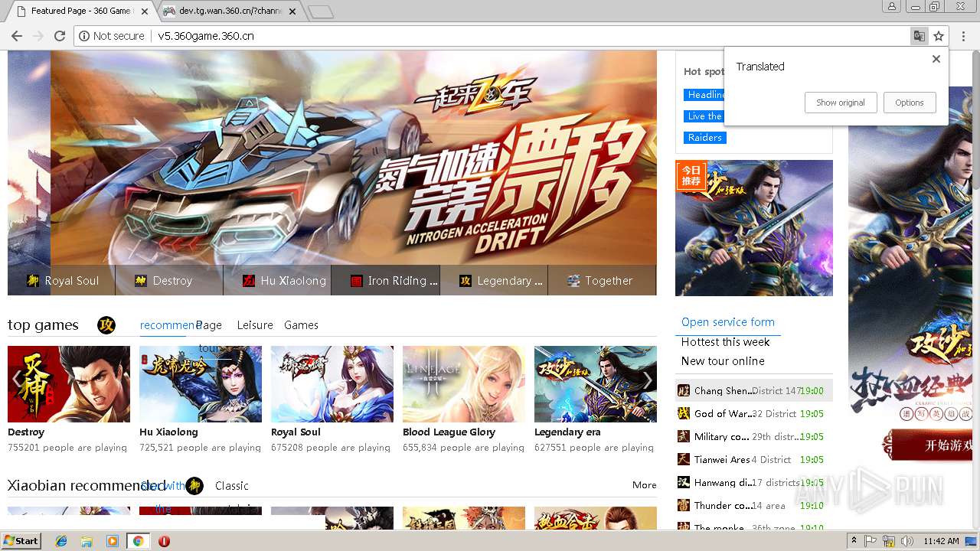980x551 pixels.
Task: Open Blood League Glory game thumbnail
Action: [464, 384]
